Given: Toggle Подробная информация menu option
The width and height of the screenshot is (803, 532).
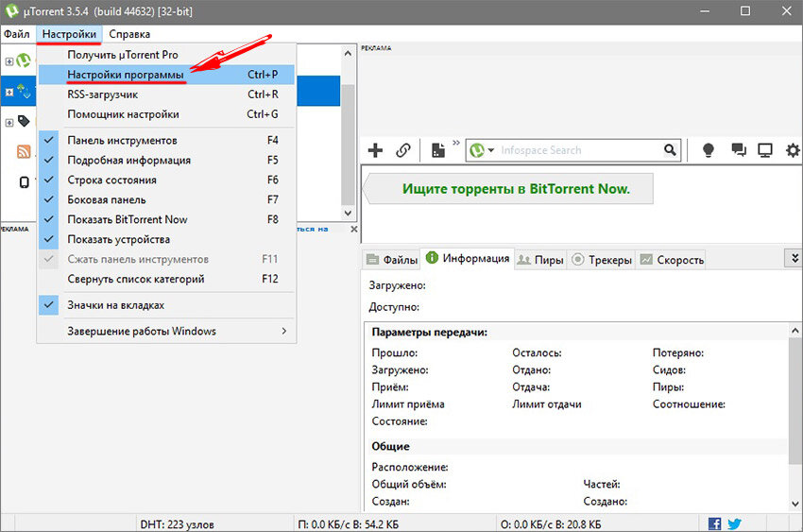Looking at the screenshot, I should tap(166, 161).
